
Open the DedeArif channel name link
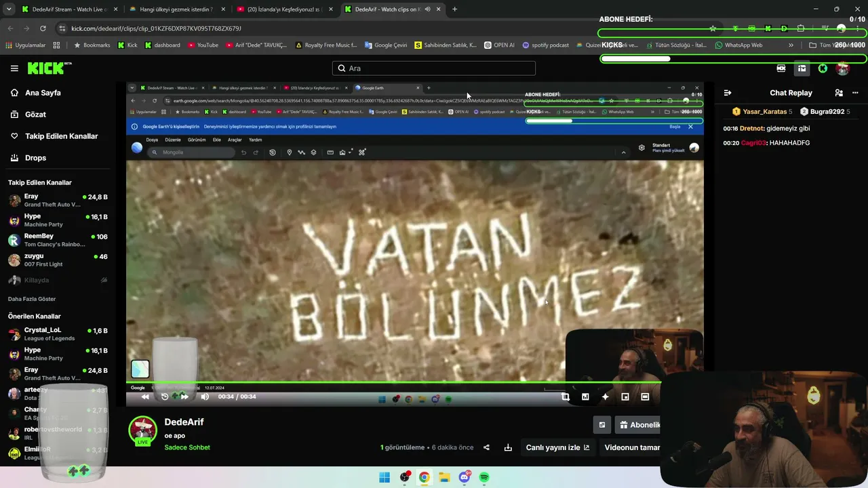pos(184,422)
